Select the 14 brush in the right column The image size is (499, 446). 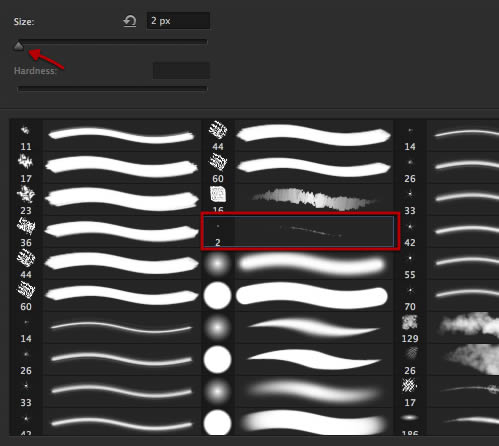(447, 136)
